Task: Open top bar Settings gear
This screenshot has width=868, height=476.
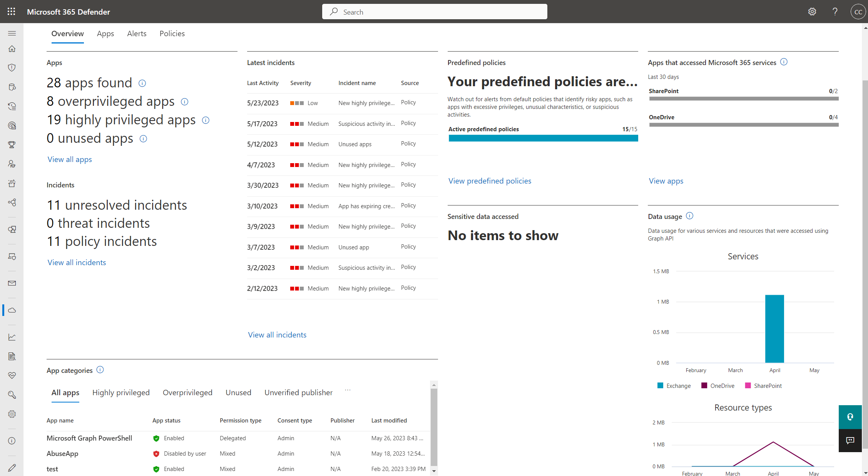Action: pos(812,12)
